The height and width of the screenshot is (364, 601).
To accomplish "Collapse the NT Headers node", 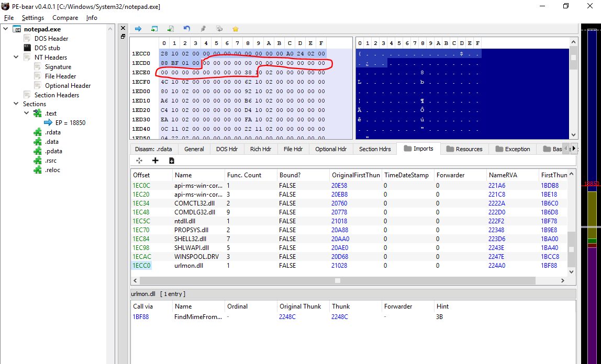I will click(x=16, y=57).
